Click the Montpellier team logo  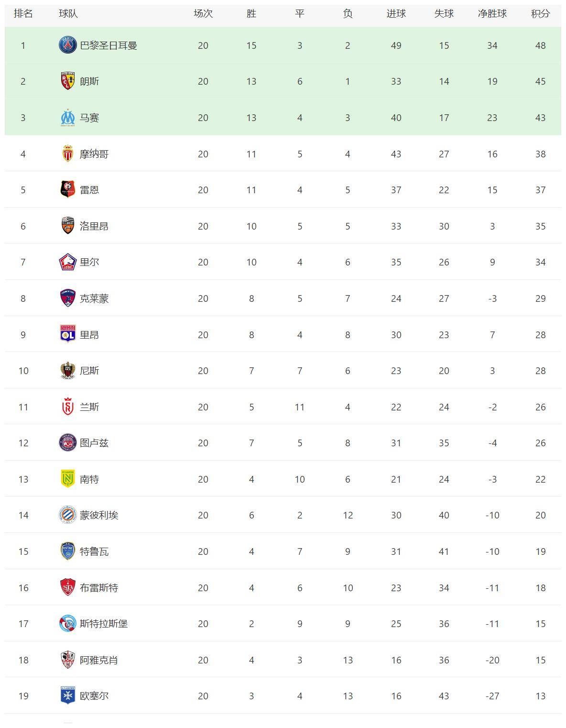(x=68, y=515)
